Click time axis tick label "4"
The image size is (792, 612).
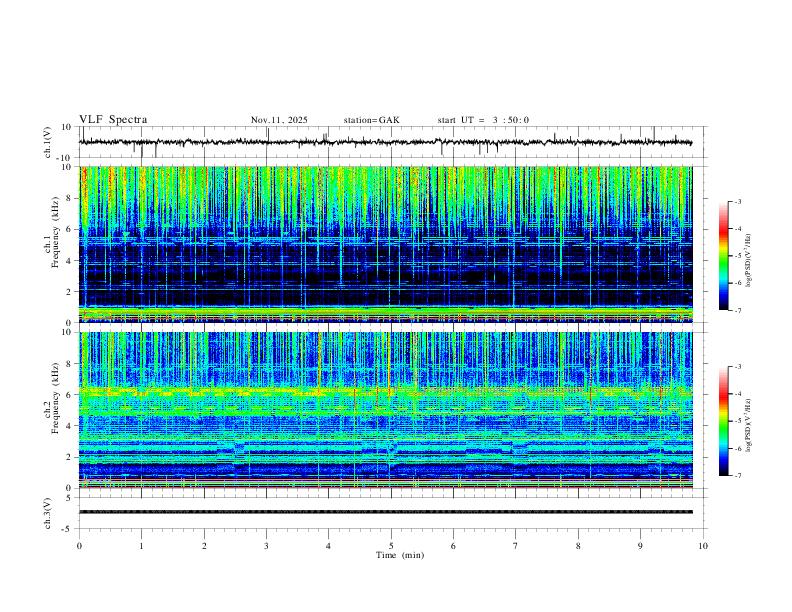coord(328,546)
